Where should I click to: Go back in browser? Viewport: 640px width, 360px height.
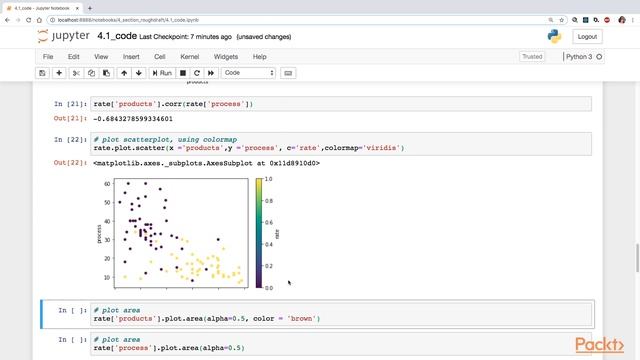pos(7,20)
